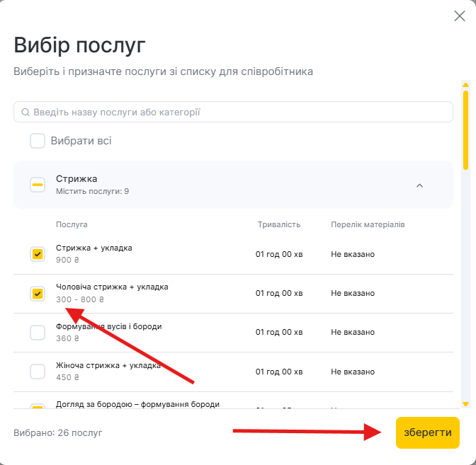476x465 pixels.
Task: Uncheck the Стрижка + укладка service
Action: (38, 254)
